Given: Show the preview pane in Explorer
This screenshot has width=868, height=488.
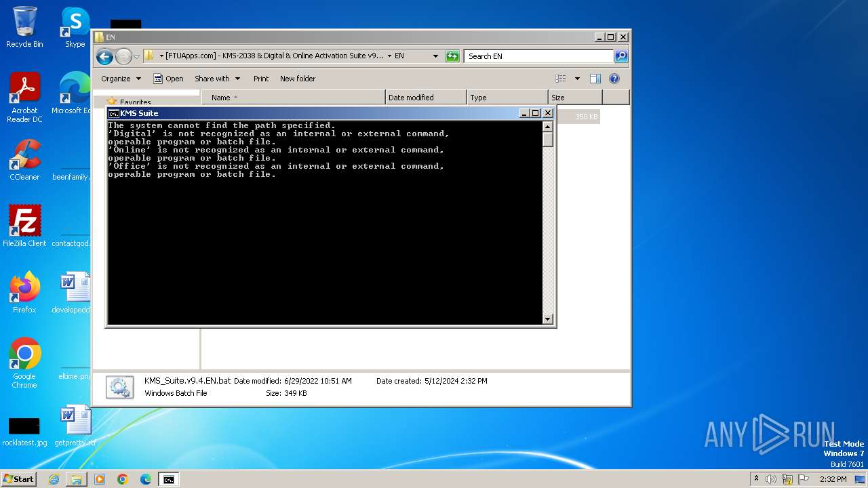Looking at the screenshot, I should pos(595,79).
